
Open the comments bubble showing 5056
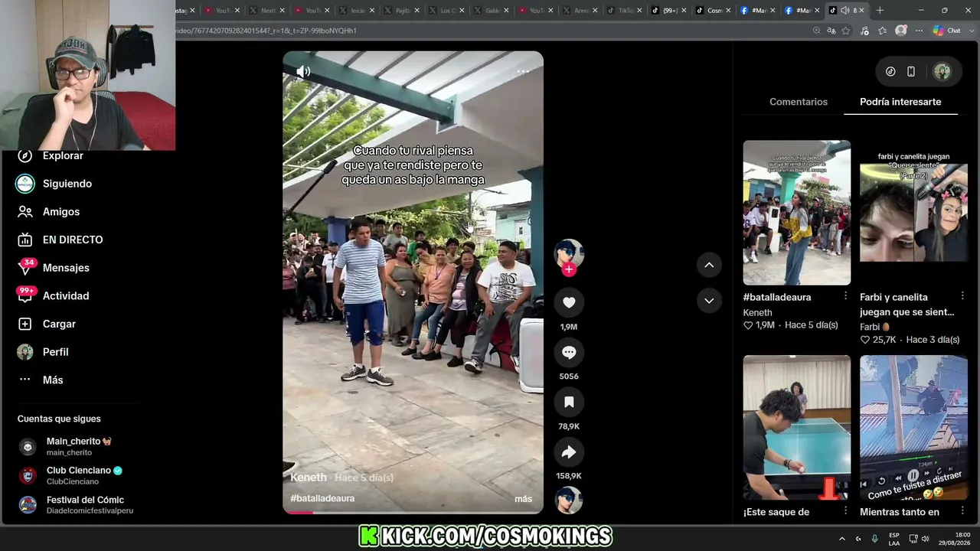point(569,353)
